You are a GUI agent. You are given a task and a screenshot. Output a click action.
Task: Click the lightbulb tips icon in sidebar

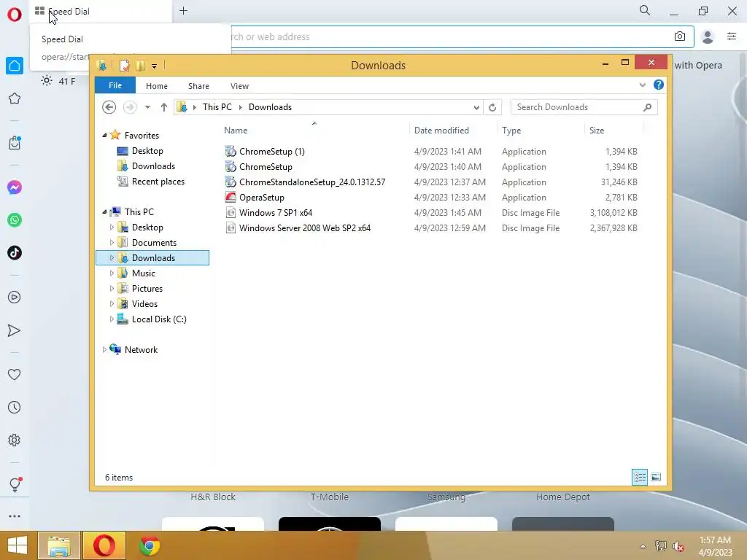(x=15, y=485)
